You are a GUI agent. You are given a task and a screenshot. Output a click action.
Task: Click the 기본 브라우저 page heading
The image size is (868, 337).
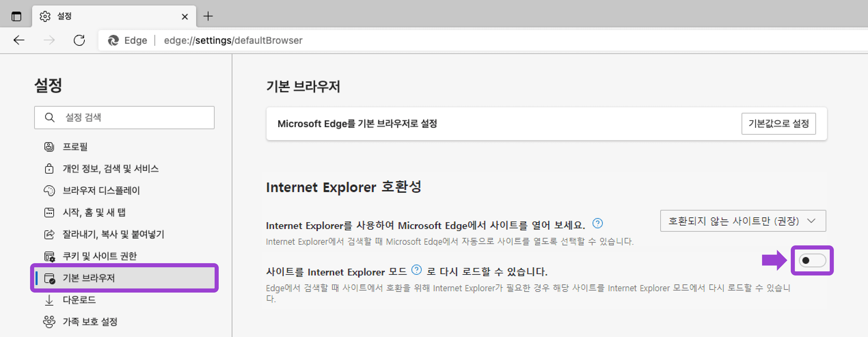303,86
